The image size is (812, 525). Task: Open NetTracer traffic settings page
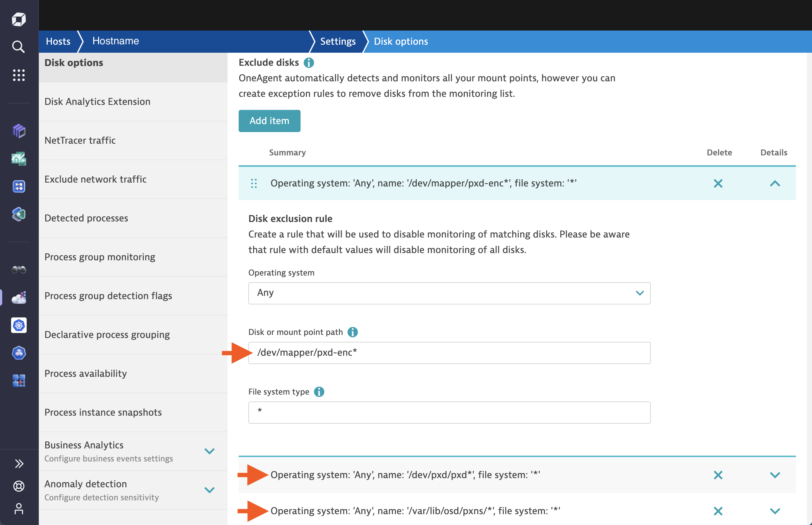(80, 140)
